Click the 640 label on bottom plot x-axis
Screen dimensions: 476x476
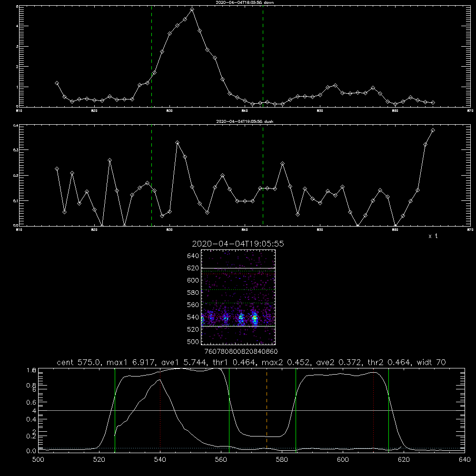click(465, 460)
